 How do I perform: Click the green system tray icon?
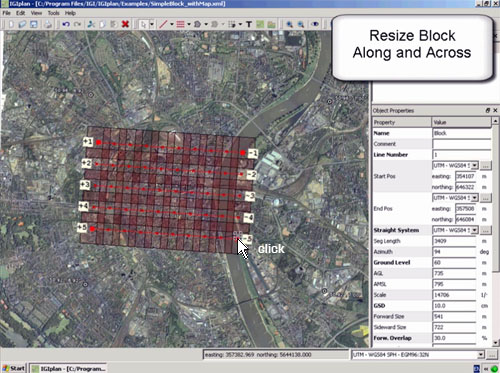(x=495, y=368)
